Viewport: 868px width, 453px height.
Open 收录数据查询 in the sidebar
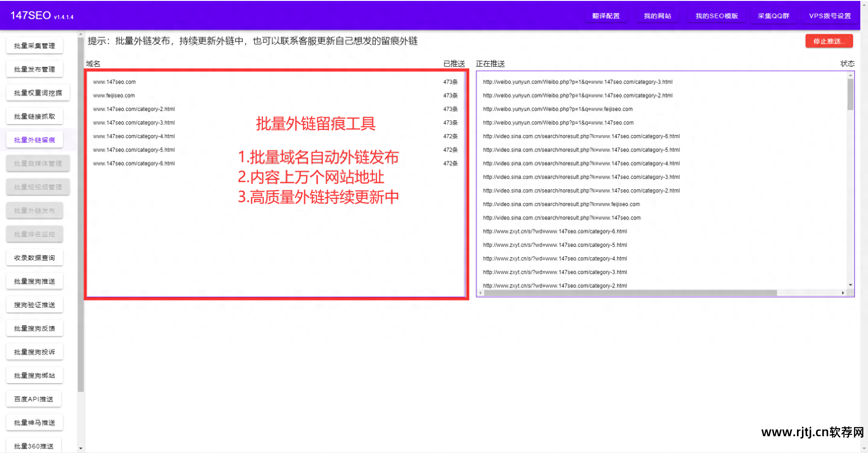tap(34, 257)
